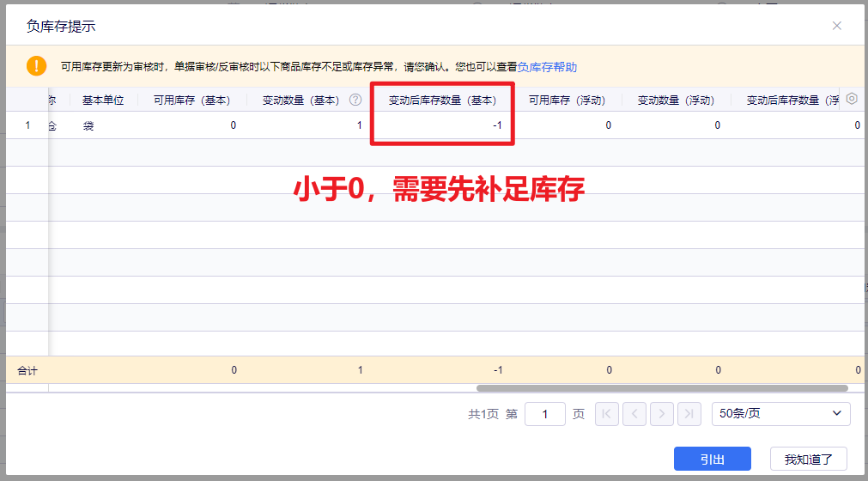Click the 变动数量（浮动） column header
The image size is (868, 481).
676,100
